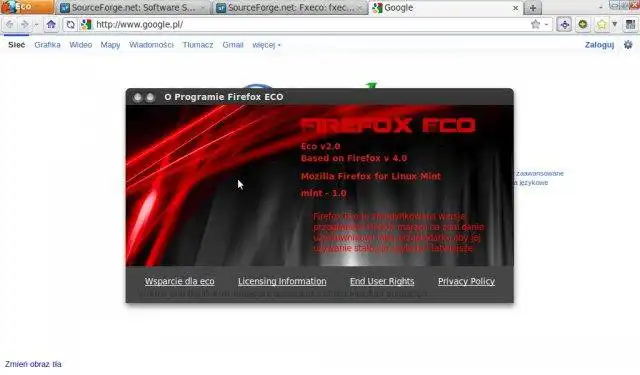Viewport: 640px width, 375px height.
Task: Expand the 'więcej' dropdown menu
Action: 267,45
